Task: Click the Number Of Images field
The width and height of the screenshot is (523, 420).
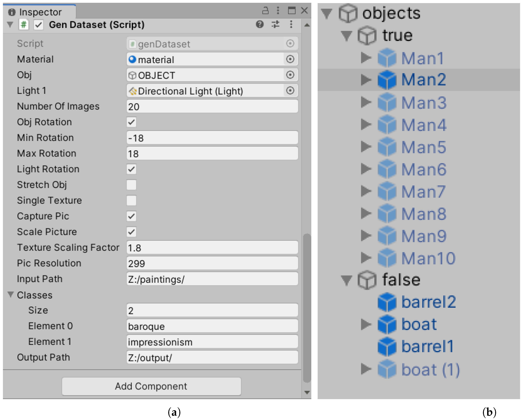Action: coord(212,107)
